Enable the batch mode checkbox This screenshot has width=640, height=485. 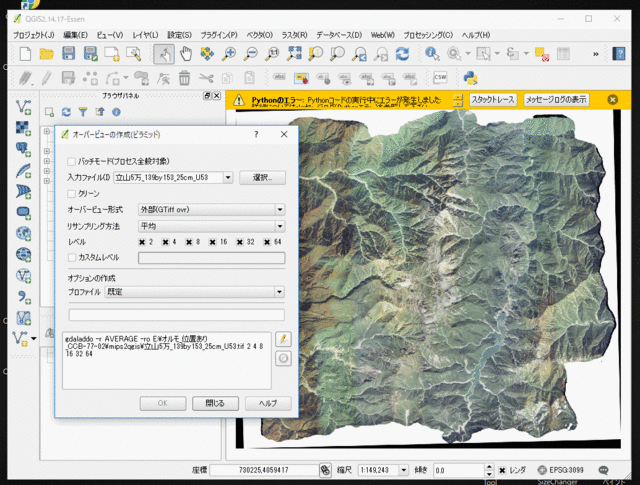pyautogui.click(x=71, y=162)
